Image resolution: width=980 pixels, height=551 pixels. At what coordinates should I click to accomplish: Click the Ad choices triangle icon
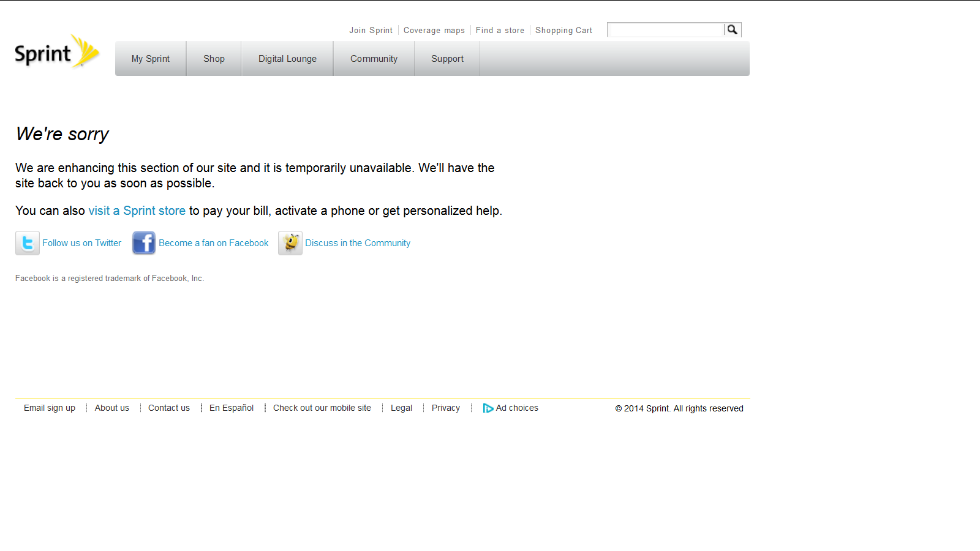(x=488, y=408)
